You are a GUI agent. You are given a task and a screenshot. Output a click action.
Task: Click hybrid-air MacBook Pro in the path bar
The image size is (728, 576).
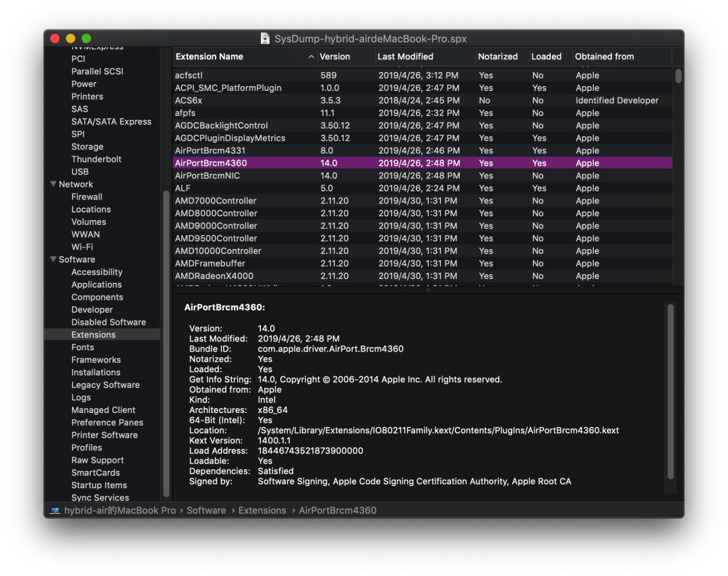[x=120, y=511]
